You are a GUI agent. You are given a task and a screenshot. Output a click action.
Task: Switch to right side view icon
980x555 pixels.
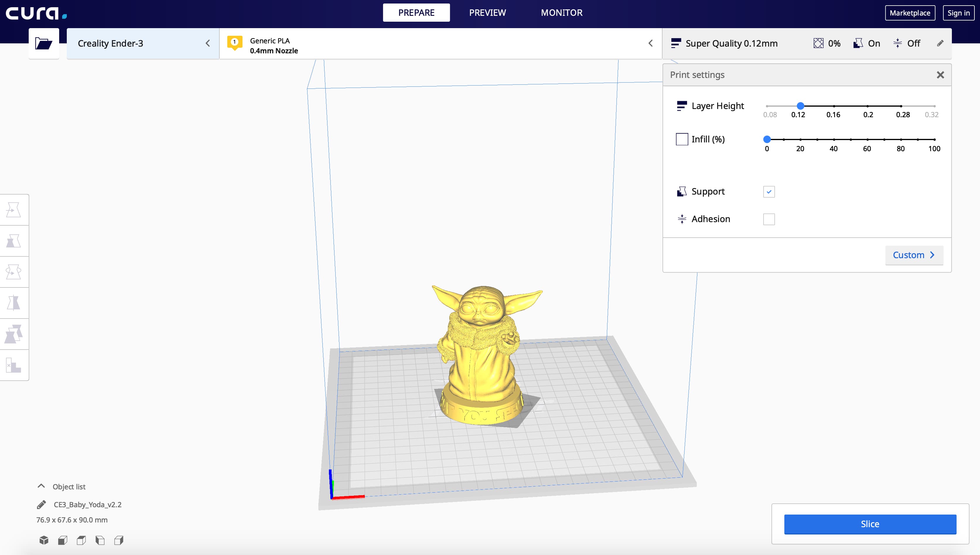(x=119, y=540)
